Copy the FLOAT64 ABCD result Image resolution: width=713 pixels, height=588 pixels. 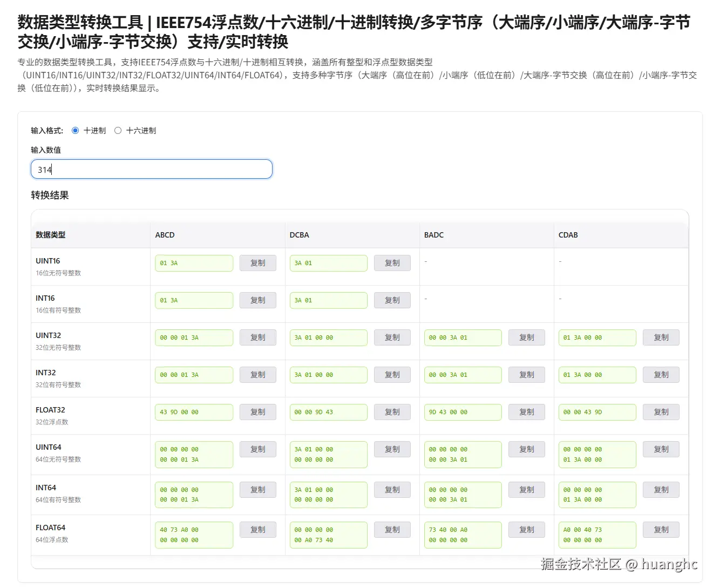[x=257, y=530]
